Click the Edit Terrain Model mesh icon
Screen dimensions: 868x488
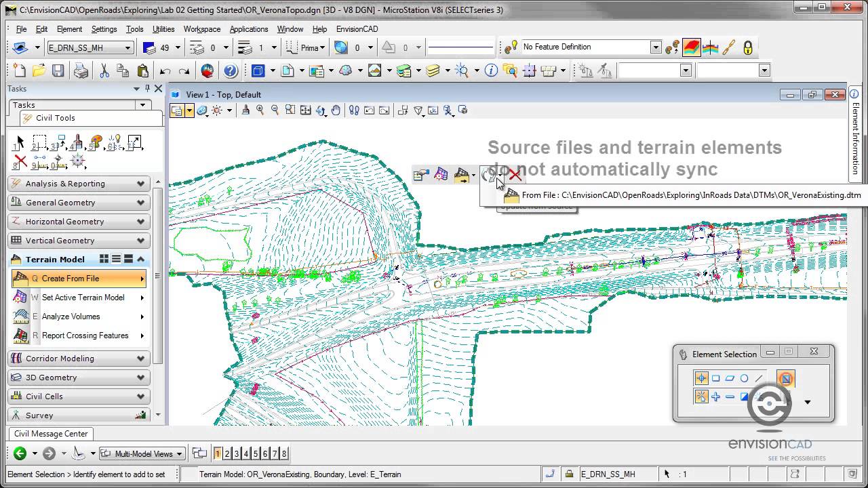(441, 176)
